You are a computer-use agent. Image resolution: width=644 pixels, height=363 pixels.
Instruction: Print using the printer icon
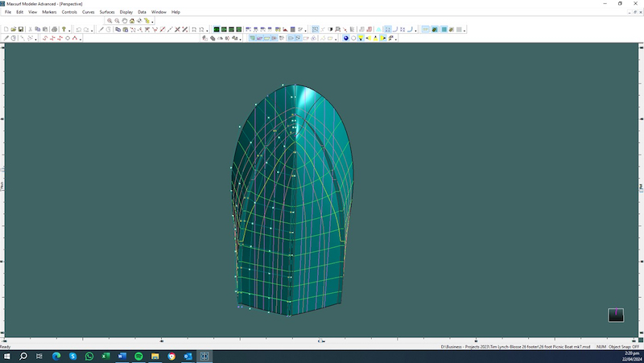54,30
